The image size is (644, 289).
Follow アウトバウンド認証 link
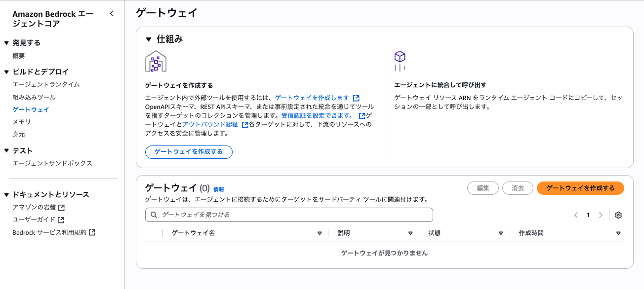(210, 124)
